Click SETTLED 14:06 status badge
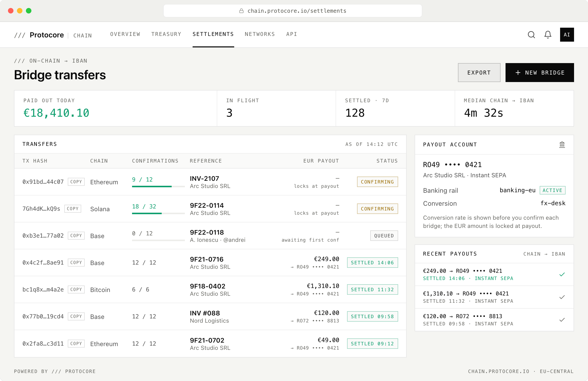588x381 pixels. [372, 263]
